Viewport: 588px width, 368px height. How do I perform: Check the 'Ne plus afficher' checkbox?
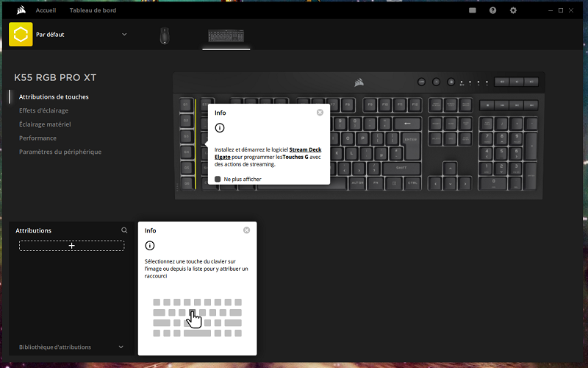(x=218, y=179)
